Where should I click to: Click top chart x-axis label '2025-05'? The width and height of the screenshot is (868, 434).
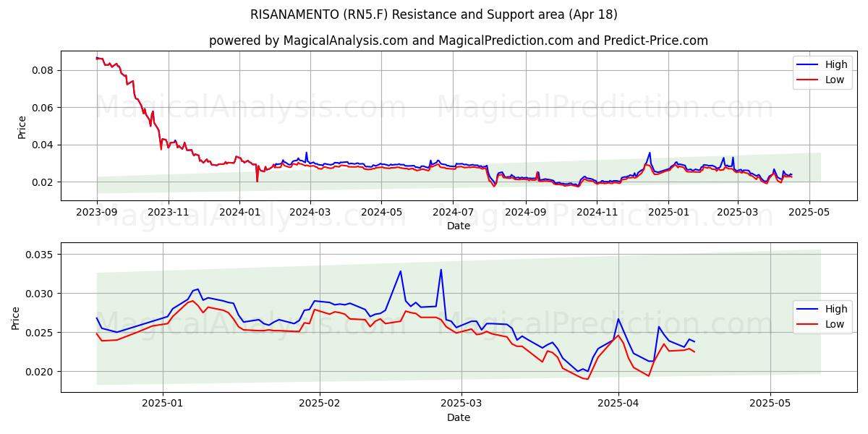809,212
